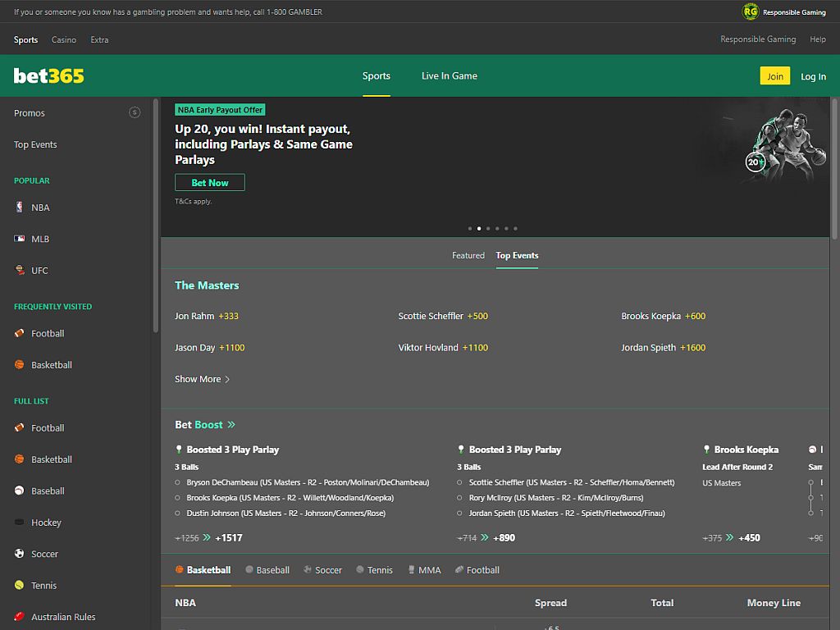The image size is (840, 630).
Task: Switch to the Featured tab
Action: pos(468,255)
